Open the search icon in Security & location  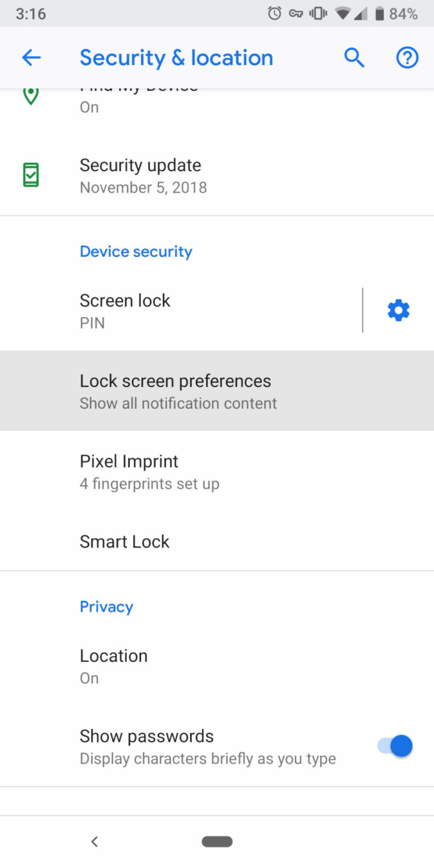[x=354, y=57]
